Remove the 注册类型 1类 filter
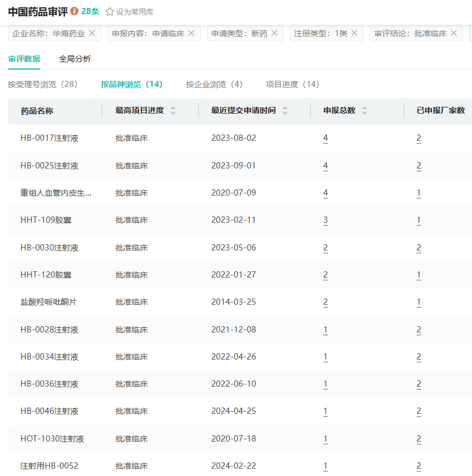472x476 pixels. (354, 33)
